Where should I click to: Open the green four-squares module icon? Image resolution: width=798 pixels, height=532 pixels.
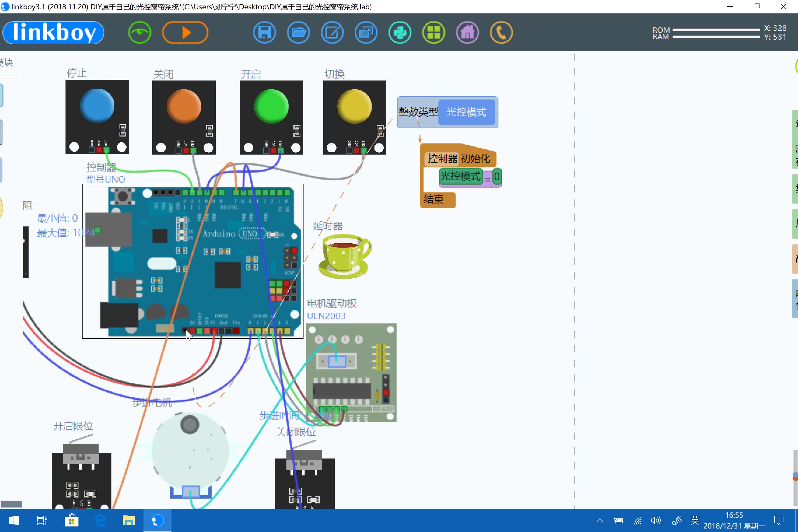pos(434,33)
